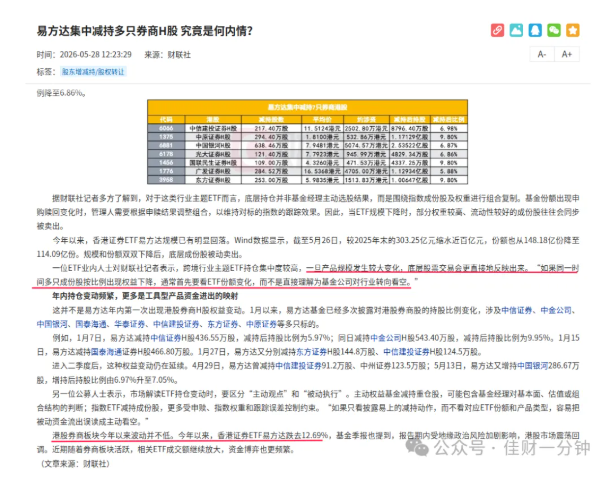This screenshot has width=606, height=482.
Task: Increase font size with A+ button
Action: 567,54
